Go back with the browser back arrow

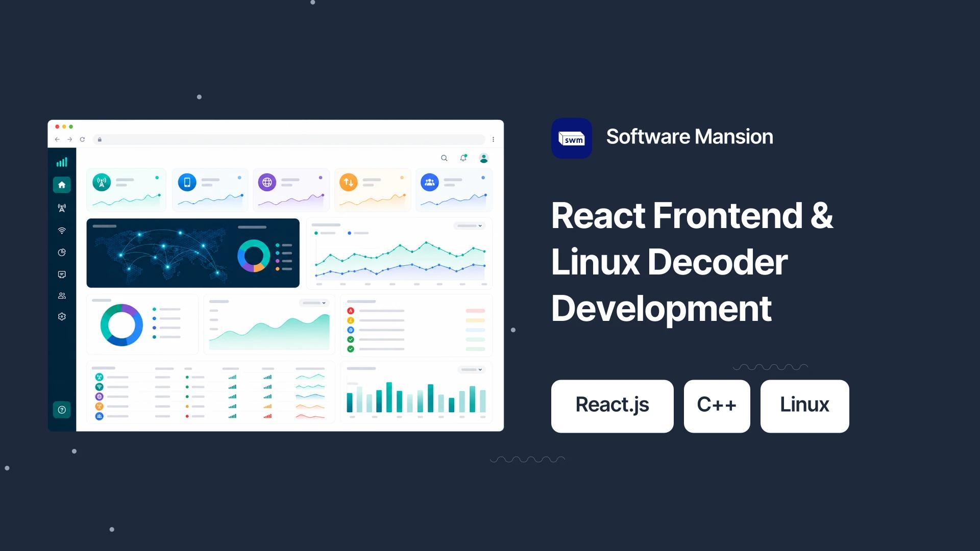pos(57,139)
